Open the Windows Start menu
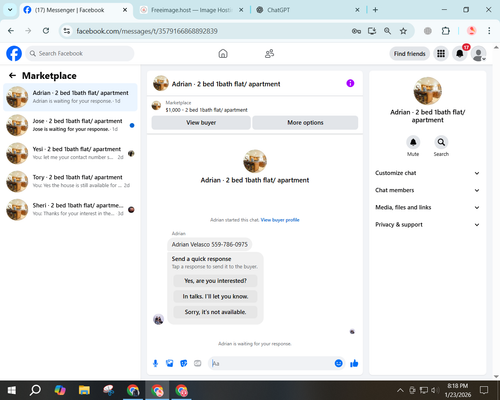This screenshot has height=400, width=500. (12, 390)
